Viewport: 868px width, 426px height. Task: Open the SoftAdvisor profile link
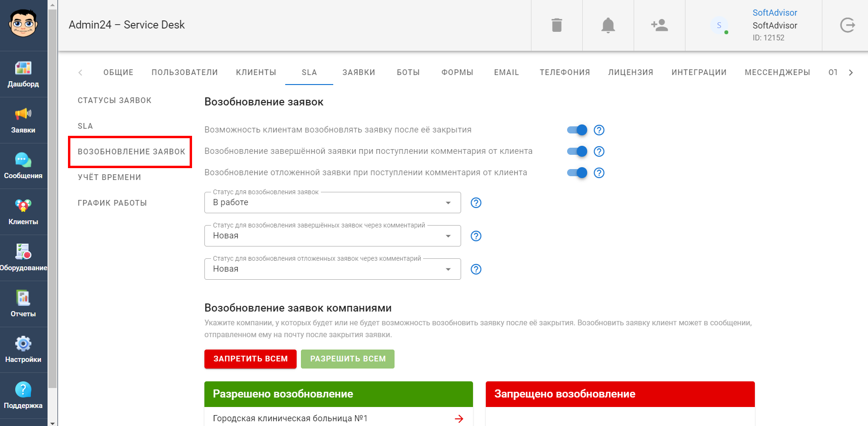(x=774, y=13)
